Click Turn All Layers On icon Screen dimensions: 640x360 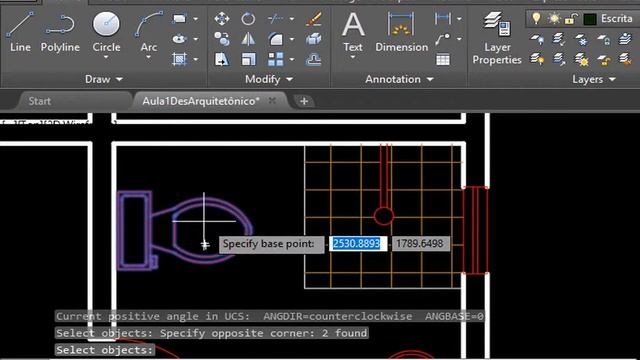pos(537,60)
